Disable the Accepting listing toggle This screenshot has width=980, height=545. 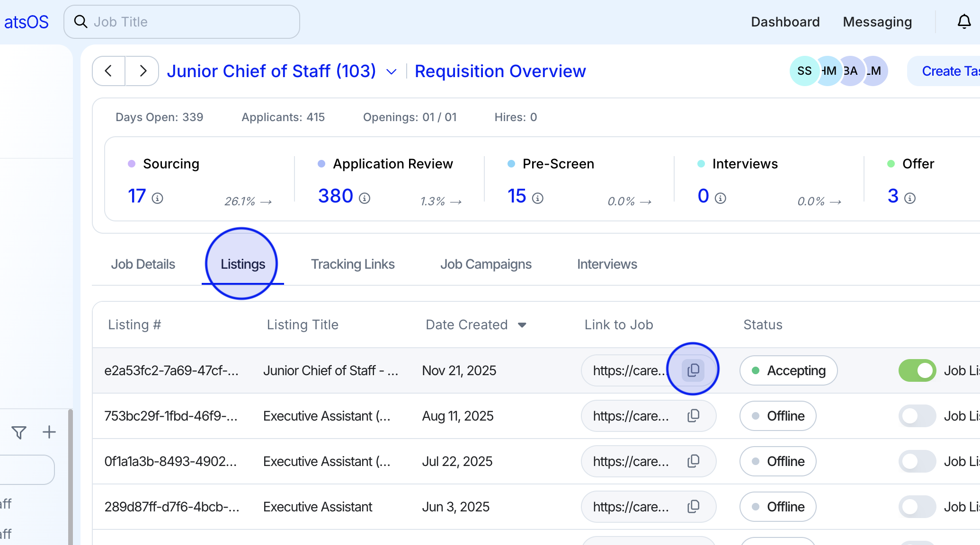pos(917,370)
